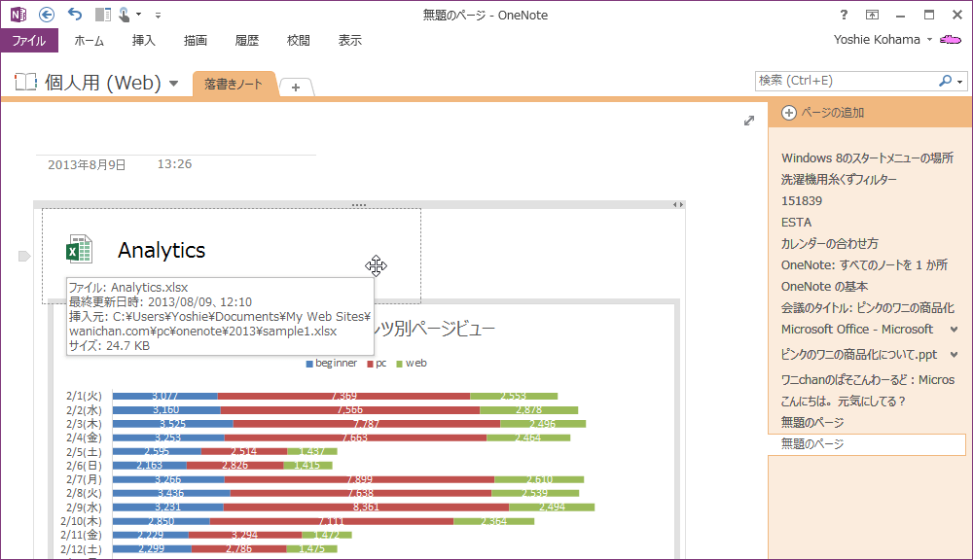The width and height of the screenshot is (973, 560).
Task: Switch to the 挿入 tab
Action: (143, 40)
